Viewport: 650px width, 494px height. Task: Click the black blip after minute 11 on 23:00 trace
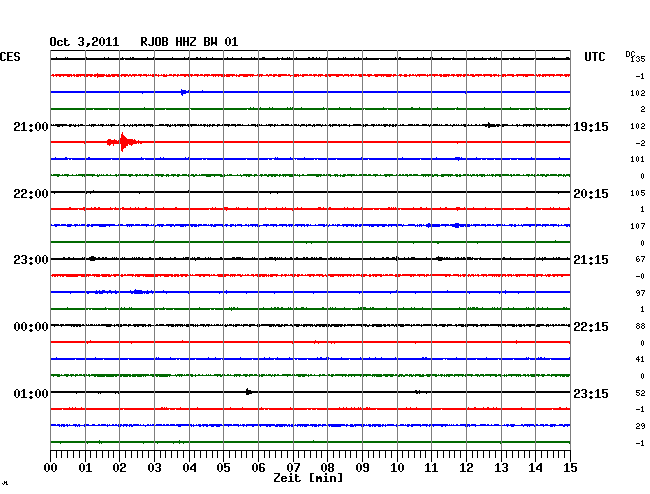(x=439, y=259)
